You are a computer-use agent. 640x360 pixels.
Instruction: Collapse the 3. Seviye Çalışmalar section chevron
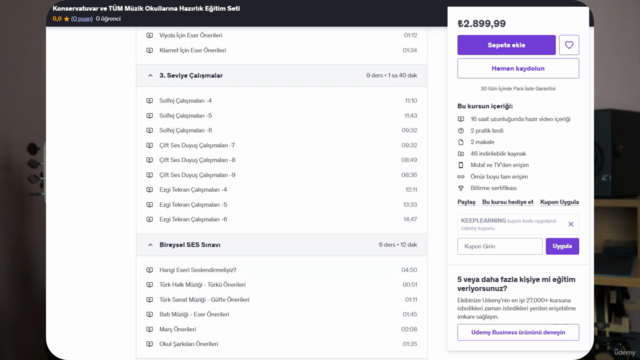click(150, 76)
